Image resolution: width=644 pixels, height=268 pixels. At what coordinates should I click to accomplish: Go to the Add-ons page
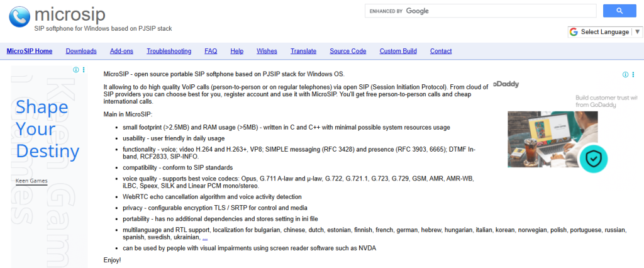121,51
